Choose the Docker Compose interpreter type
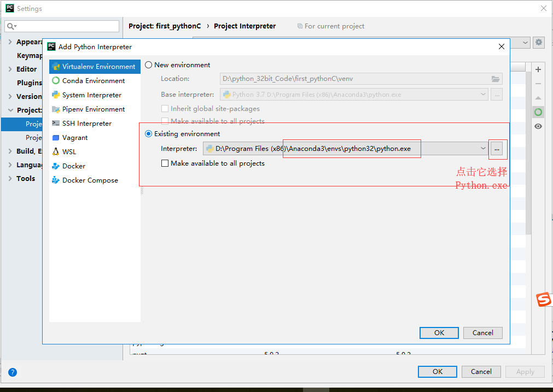Image resolution: width=553 pixels, height=392 pixels. [90, 180]
